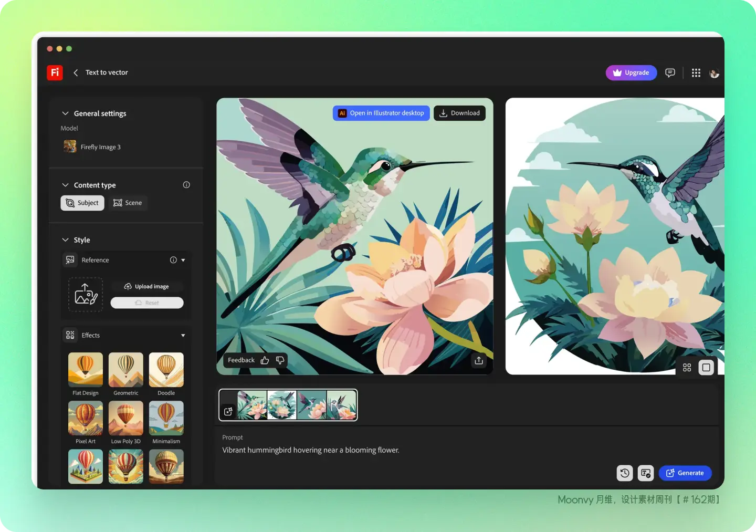Give thumbs down feedback on the image
Screen dimensions: 756x532
[280, 360]
